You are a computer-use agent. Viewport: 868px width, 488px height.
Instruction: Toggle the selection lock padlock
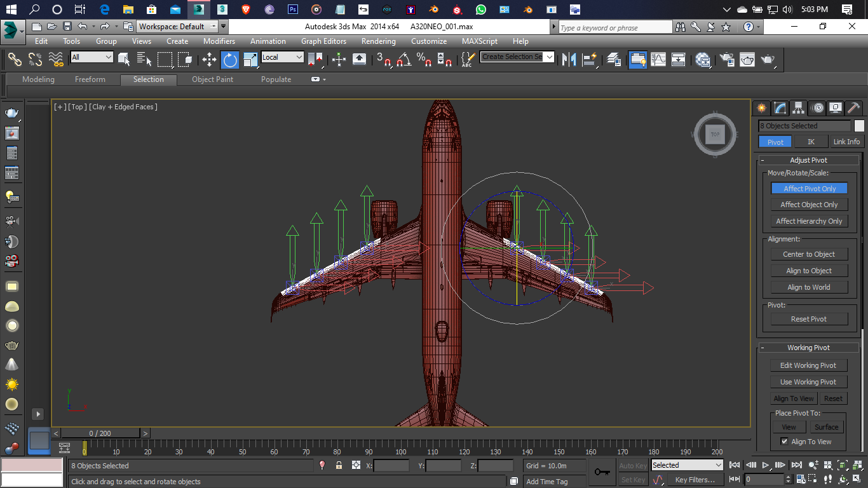click(x=339, y=466)
